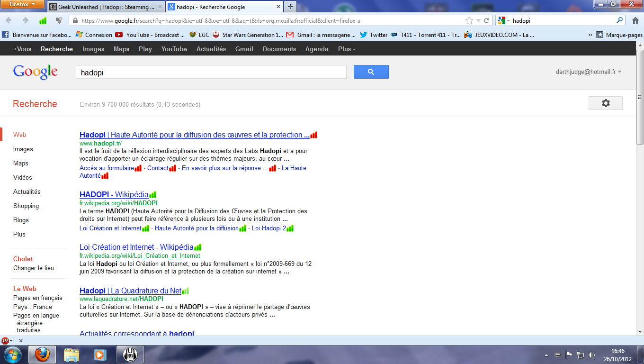The height and width of the screenshot is (364, 644).
Task: Click green rating bars after HADOPI Wikipédia
Action: tap(153, 195)
